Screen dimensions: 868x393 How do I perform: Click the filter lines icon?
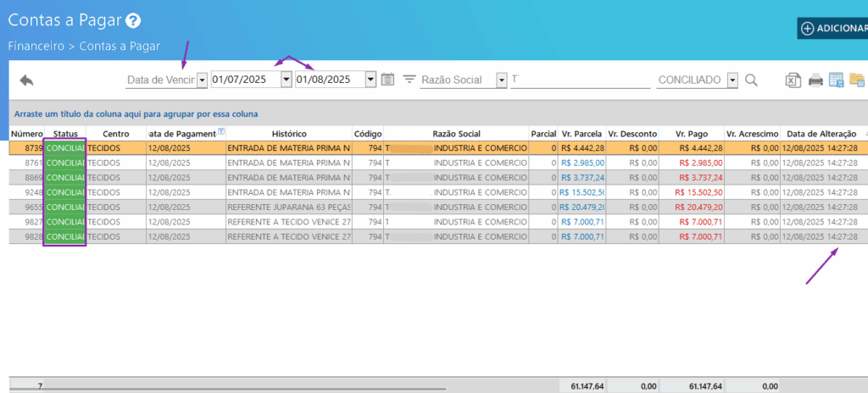coord(409,80)
